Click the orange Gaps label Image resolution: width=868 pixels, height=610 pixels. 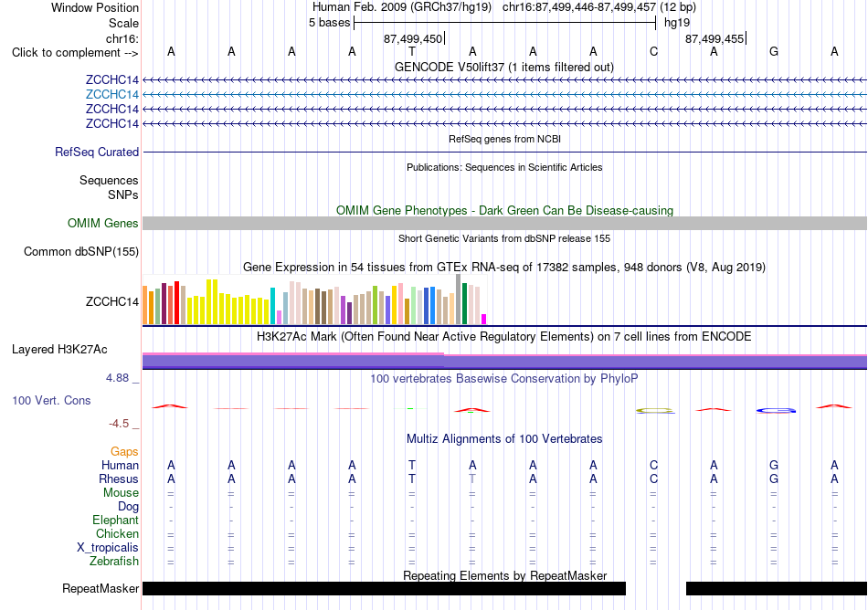tap(124, 452)
